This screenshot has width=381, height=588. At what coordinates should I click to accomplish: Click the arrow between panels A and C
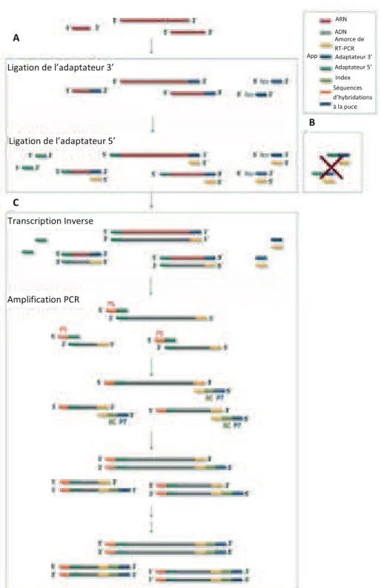[151, 200]
